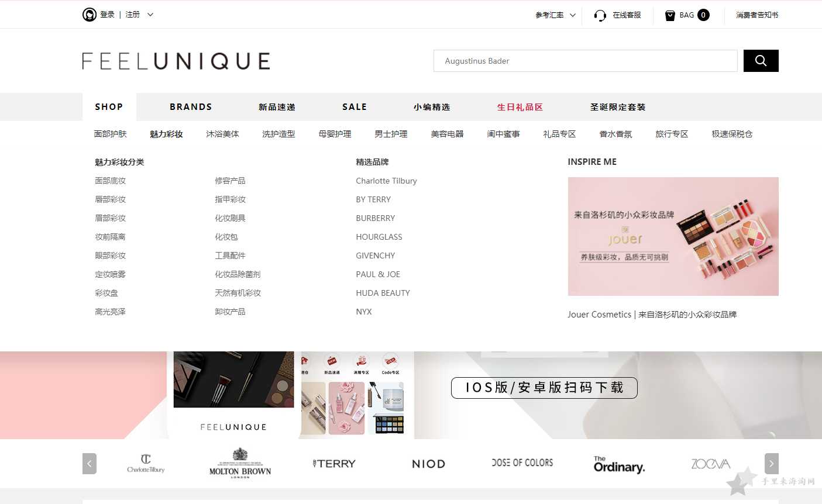Viewport: 822px width, 504px height.
Task: Click the FEELUNIQUE logo
Action: tap(176, 61)
